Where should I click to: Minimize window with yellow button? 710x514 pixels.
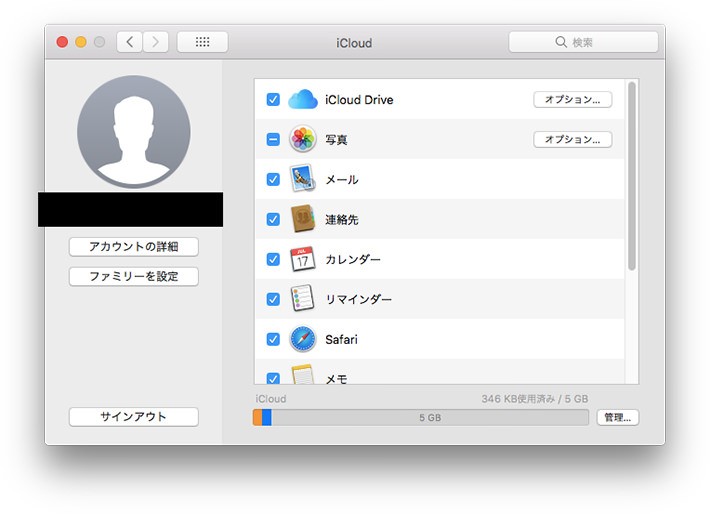[81, 42]
